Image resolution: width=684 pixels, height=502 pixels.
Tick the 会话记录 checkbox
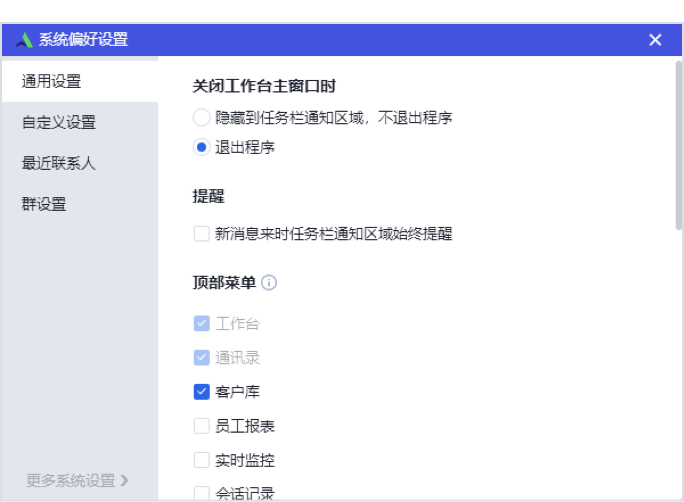click(202, 493)
